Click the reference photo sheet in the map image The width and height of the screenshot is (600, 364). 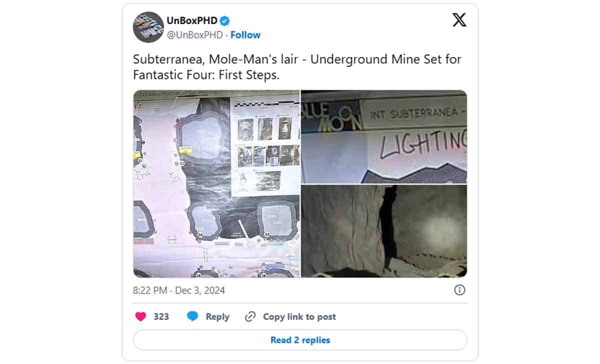tap(265, 145)
